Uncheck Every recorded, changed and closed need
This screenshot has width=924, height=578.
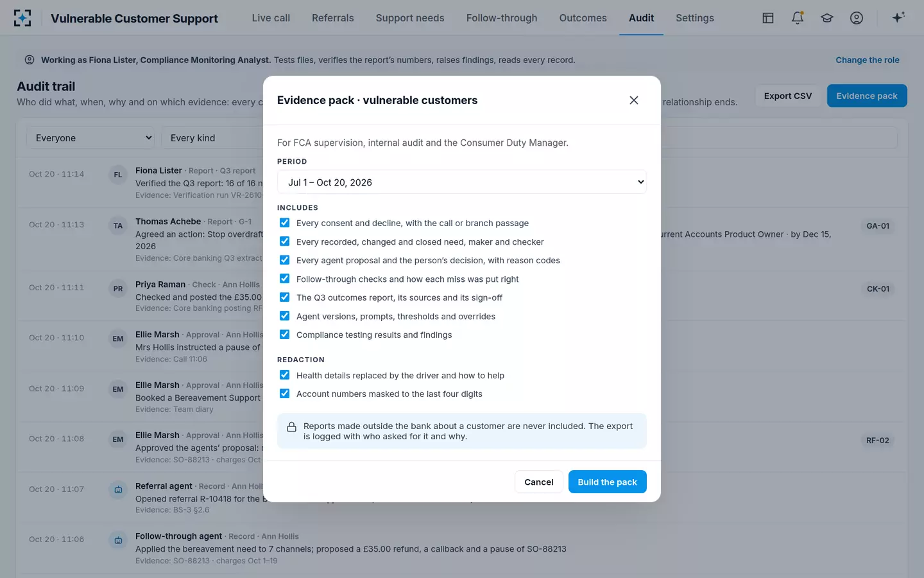pyautogui.click(x=284, y=241)
